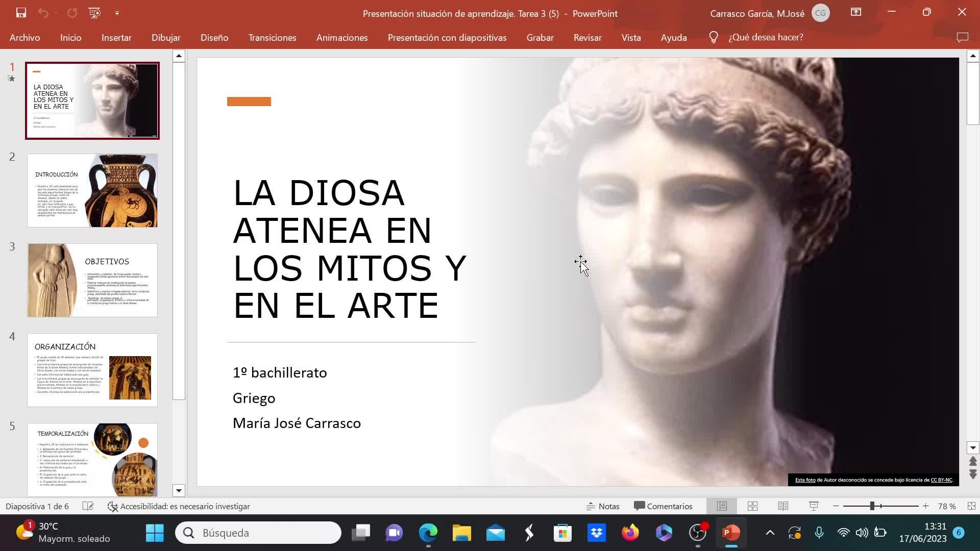Switch to Reading view icon
Viewport: 980px width, 551px height.
(783, 506)
